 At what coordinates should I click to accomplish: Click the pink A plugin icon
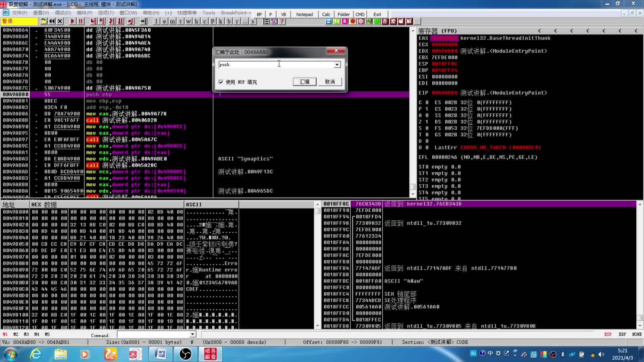[x=345, y=21]
